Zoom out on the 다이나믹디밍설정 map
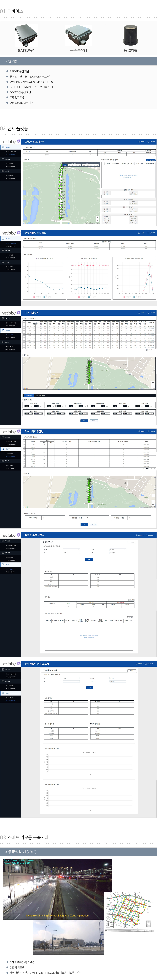The height and width of the screenshot is (980, 157). (153, 504)
